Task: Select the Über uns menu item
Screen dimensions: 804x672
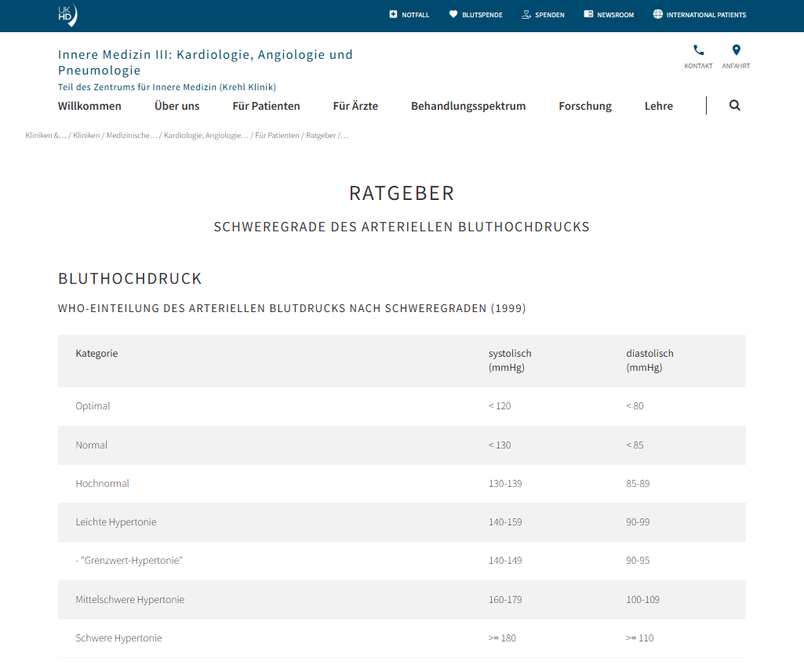Action: pyautogui.click(x=177, y=106)
